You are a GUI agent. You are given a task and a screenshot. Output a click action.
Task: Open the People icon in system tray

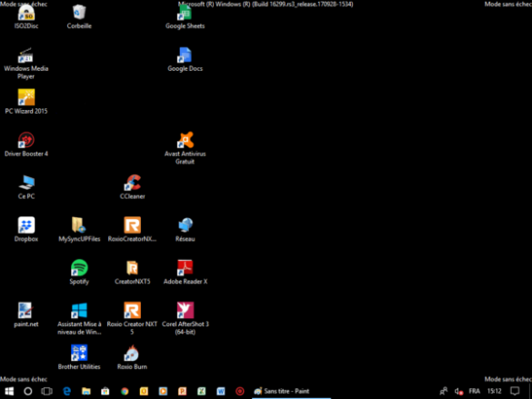(444, 391)
